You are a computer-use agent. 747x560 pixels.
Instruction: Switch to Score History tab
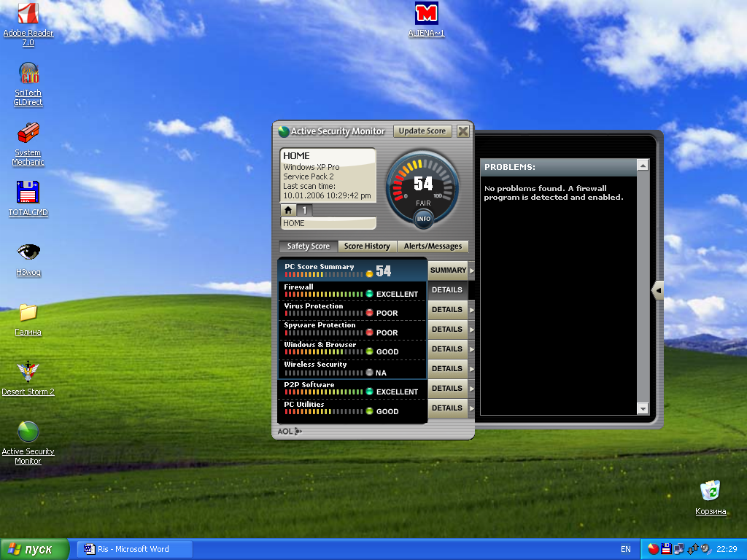tap(367, 246)
